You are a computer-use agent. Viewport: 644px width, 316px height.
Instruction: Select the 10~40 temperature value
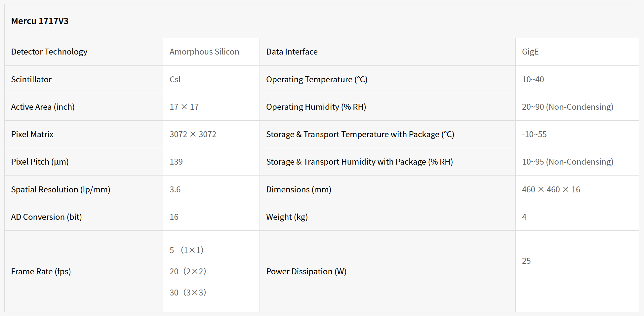coord(533,80)
